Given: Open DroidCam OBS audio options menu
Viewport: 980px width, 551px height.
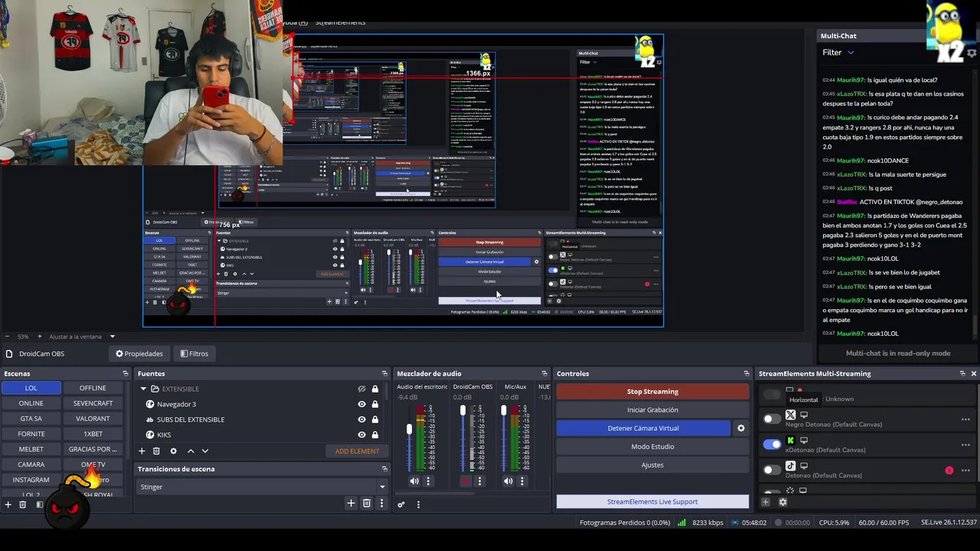Looking at the screenshot, I should tap(479, 481).
